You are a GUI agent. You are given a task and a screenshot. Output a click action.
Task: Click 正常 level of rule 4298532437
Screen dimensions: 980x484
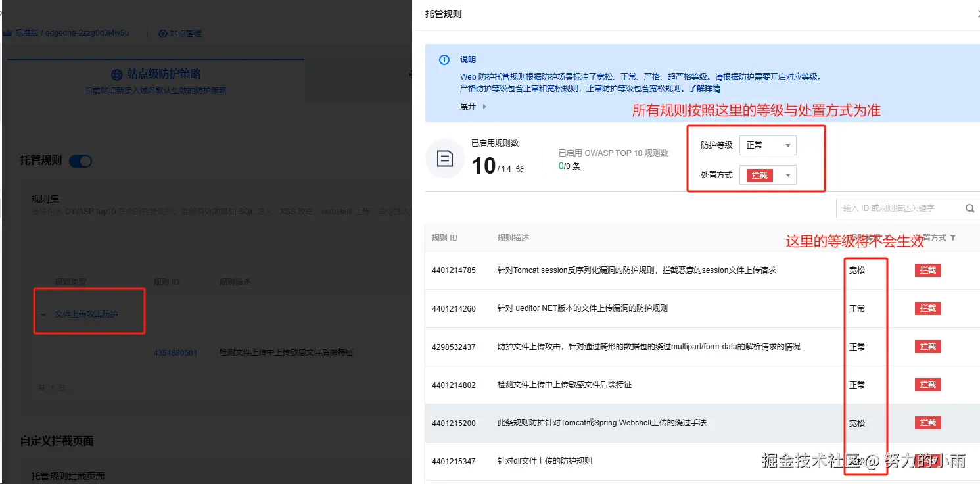(x=857, y=347)
